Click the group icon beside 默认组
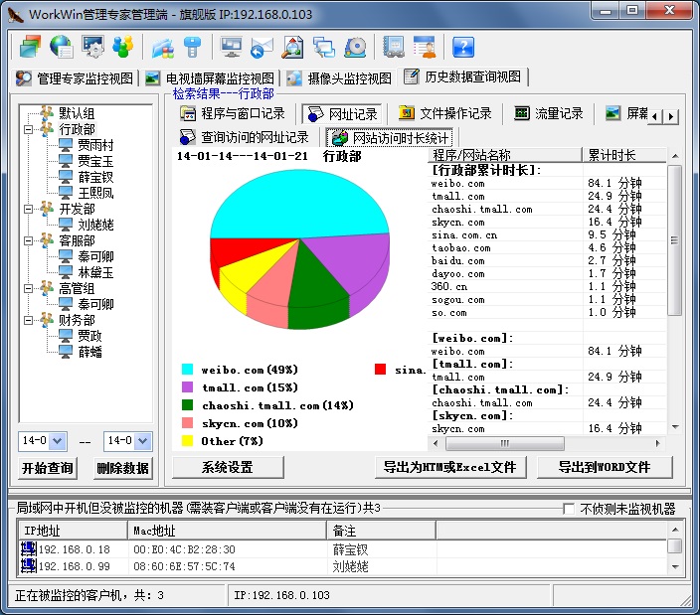 pyautogui.click(x=47, y=112)
